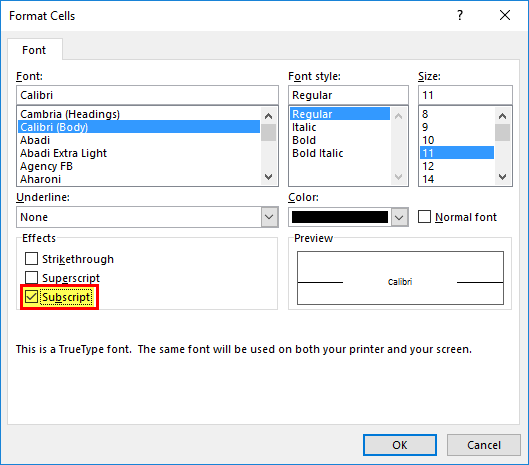Click font list scroll up arrow

[x=269, y=116]
